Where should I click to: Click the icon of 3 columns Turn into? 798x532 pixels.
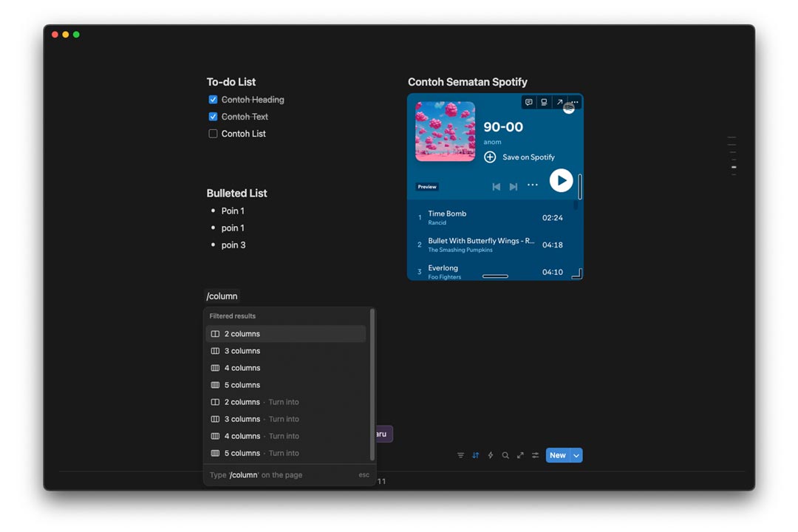(215, 419)
